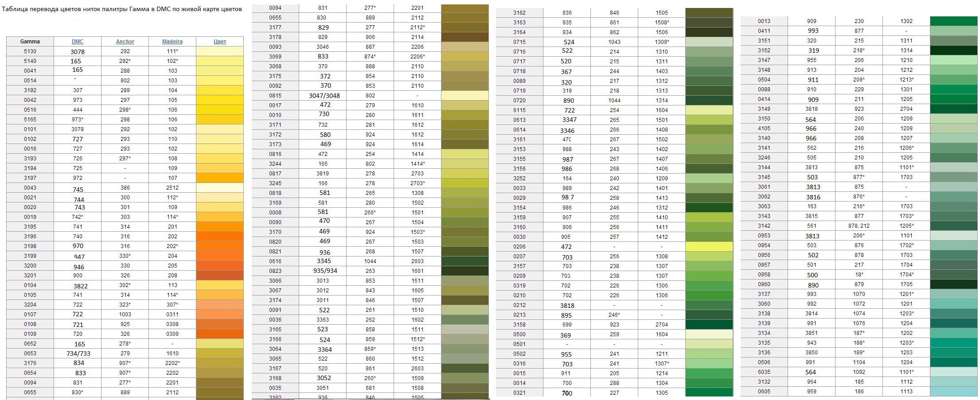Screen dimensions: 980x400
Task: Click the Gamma column header cell
Action: (x=30, y=42)
